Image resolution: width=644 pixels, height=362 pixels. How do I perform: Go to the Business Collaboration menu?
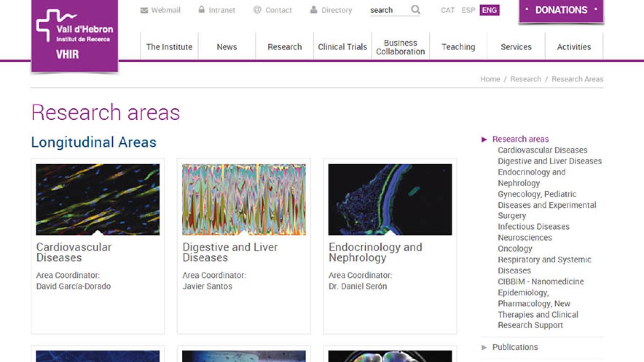[x=400, y=47]
